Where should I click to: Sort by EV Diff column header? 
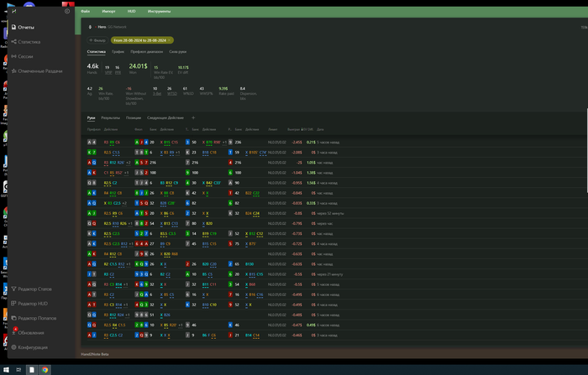tap(308, 129)
